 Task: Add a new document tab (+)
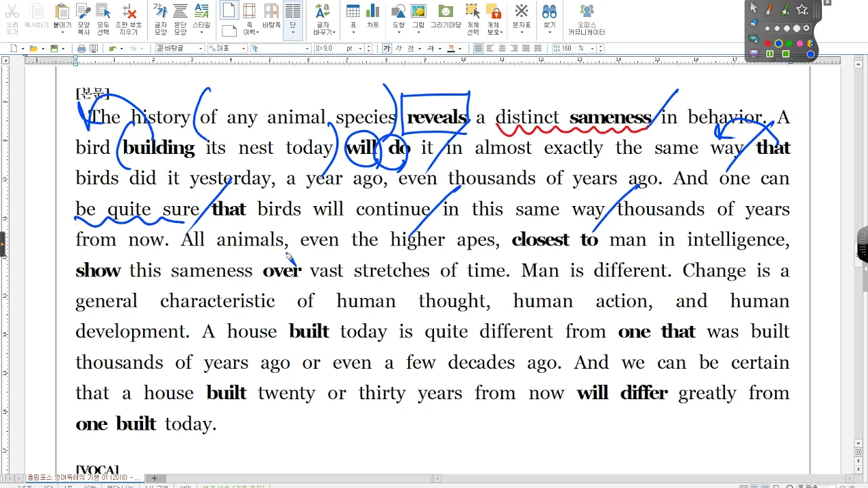(x=155, y=478)
